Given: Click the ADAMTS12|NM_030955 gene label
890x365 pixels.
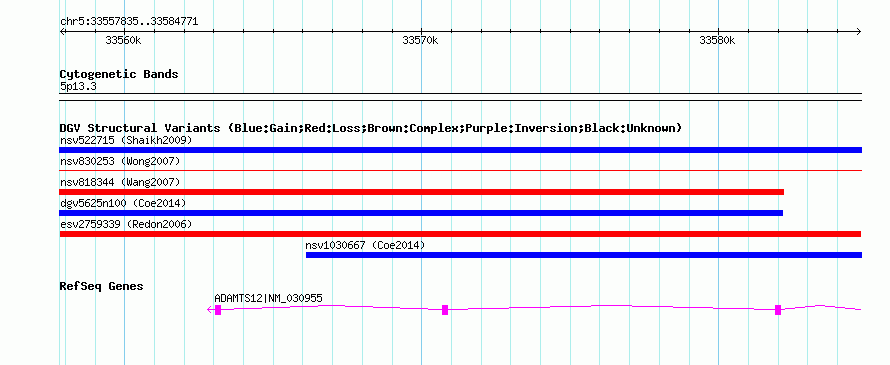Looking at the screenshot, I should (268, 299).
